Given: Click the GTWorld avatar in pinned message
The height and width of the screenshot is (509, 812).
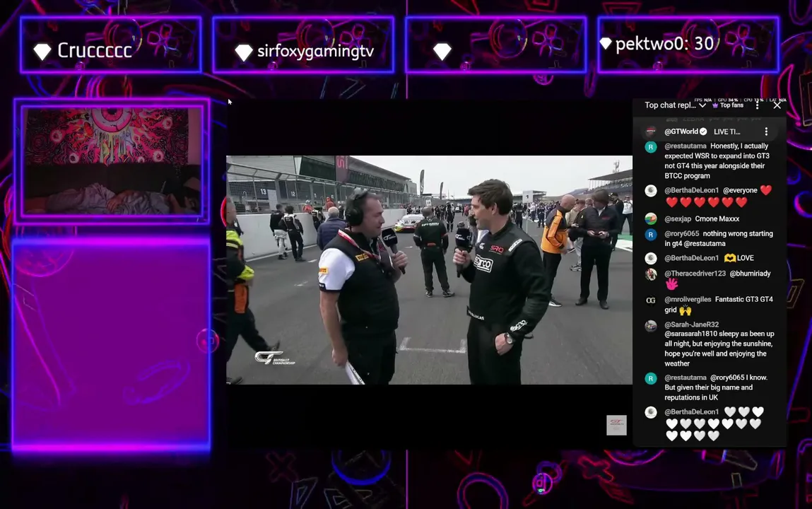Looking at the screenshot, I should point(651,131).
